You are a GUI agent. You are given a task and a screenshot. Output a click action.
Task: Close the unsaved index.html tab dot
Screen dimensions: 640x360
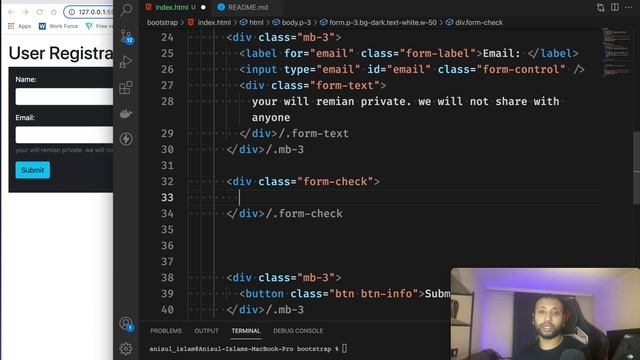tap(203, 7)
